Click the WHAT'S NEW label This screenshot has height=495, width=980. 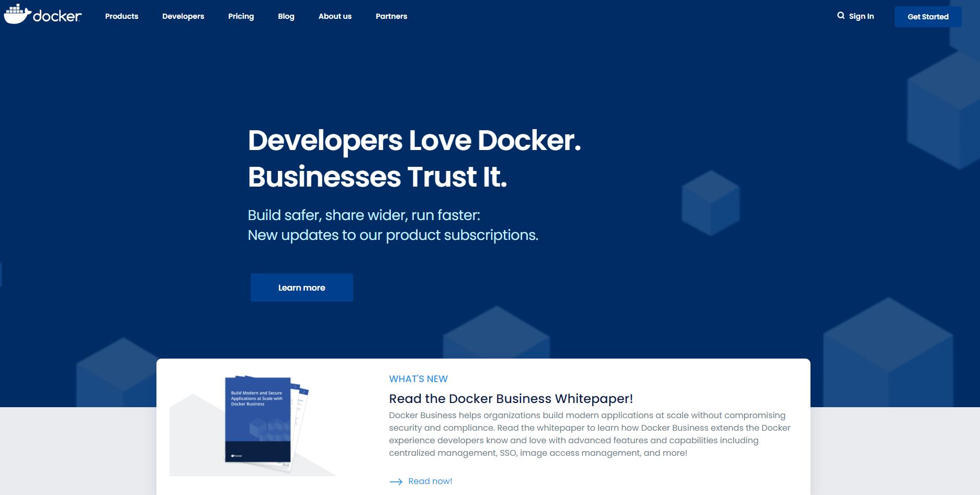pyautogui.click(x=419, y=379)
